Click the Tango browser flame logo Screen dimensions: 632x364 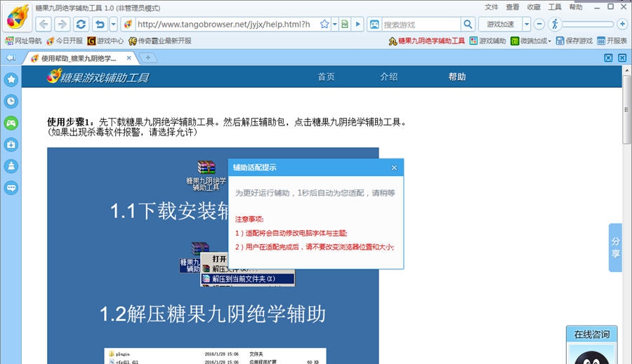tap(17, 18)
